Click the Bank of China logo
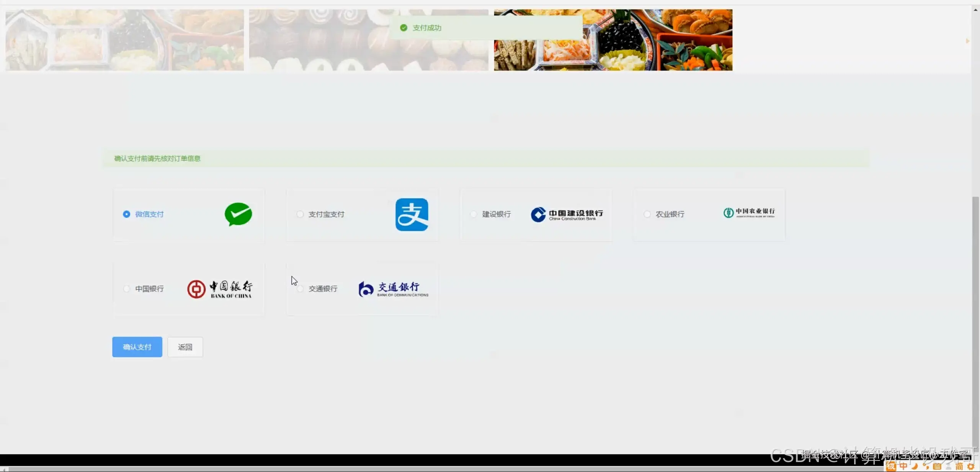This screenshot has height=472, width=980. [219, 288]
